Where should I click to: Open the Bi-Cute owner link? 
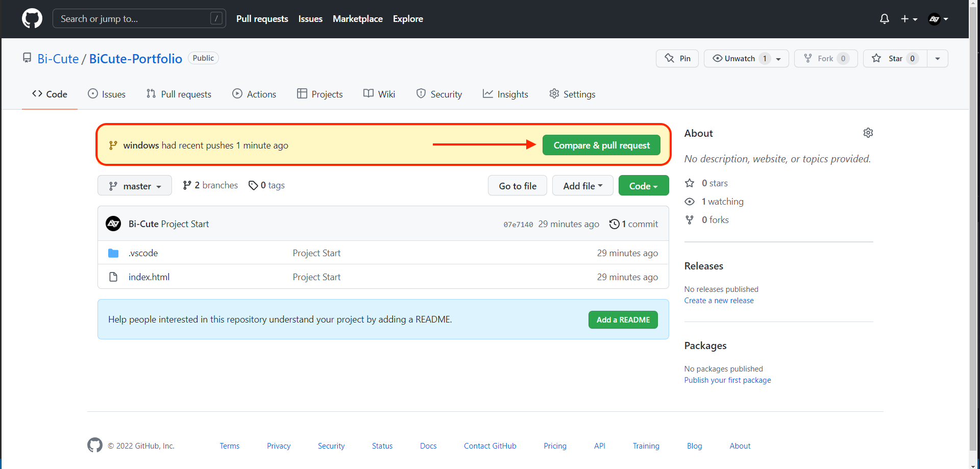click(58, 59)
